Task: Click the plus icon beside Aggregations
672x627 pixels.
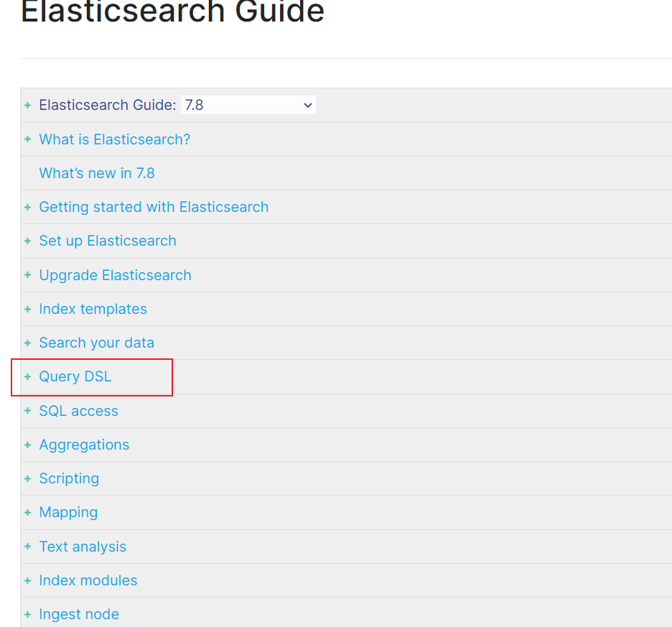Action: coord(28,445)
